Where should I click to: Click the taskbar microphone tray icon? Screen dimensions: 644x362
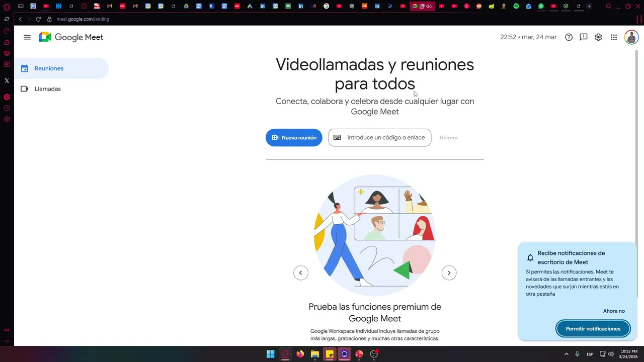click(577, 354)
